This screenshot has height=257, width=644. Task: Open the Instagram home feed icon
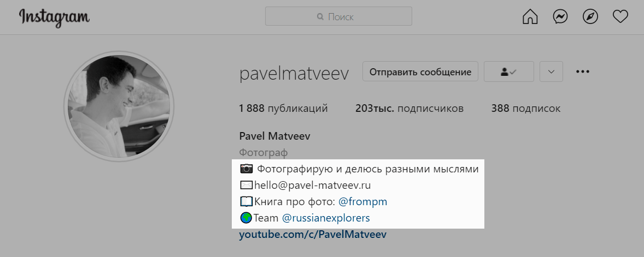pos(530,17)
